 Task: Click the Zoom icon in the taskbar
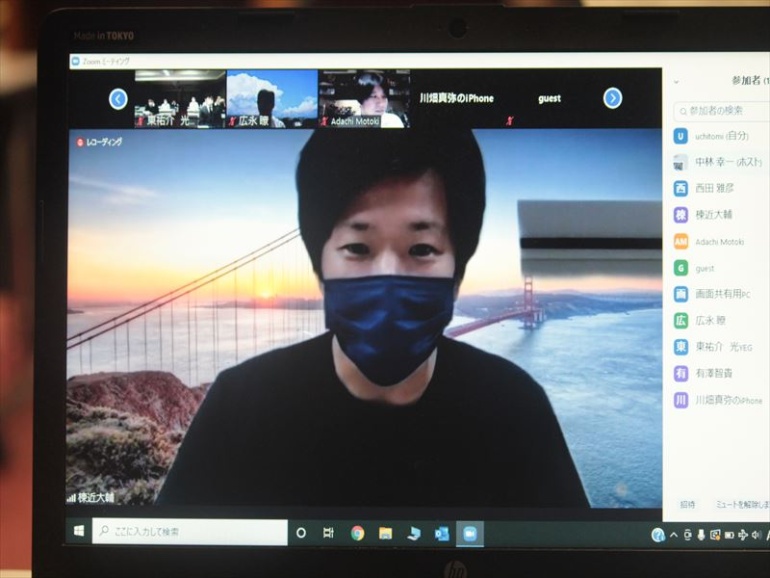(x=467, y=534)
